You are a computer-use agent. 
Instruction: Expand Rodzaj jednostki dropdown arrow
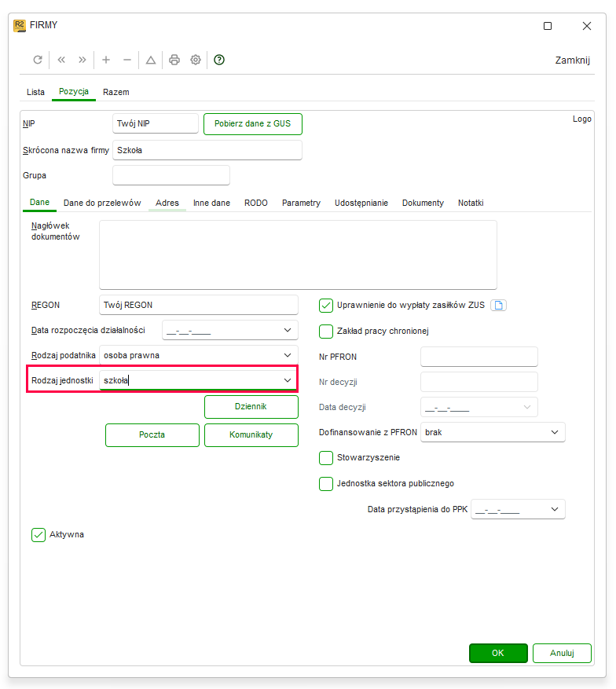(x=288, y=380)
